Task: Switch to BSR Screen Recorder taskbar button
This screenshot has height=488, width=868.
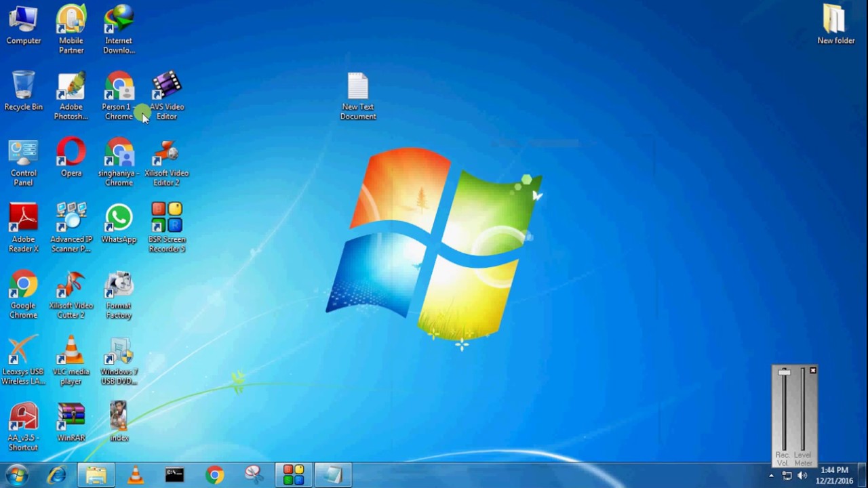Action: coord(294,476)
